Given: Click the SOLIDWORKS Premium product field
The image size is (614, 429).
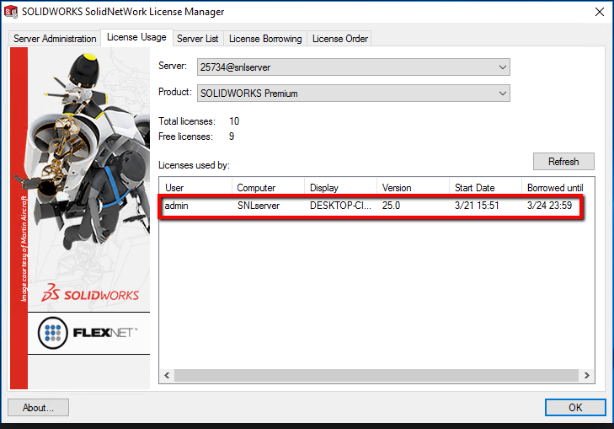Looking at the screenshot, I should point(353,94).
